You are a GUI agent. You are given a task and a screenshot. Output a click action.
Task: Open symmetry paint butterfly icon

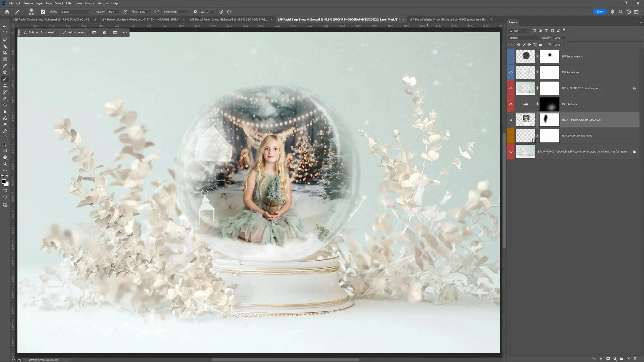pyautogui.click(x=229, y=12)
